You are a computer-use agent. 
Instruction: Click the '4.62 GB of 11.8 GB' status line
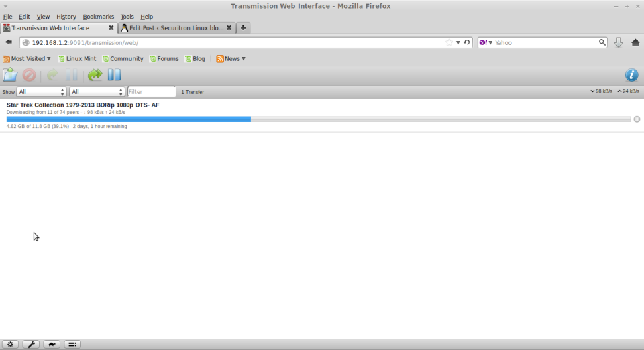67,126
